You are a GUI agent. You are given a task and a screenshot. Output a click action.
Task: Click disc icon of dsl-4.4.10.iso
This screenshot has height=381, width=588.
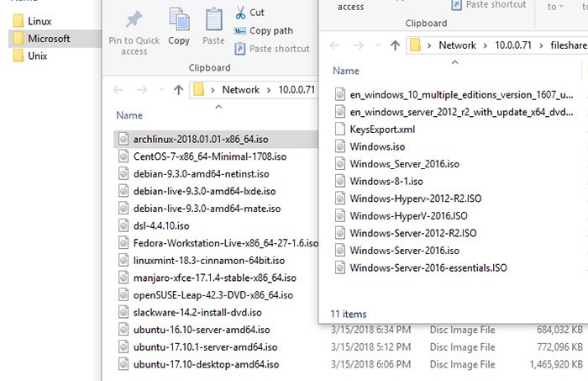[123, 225]
